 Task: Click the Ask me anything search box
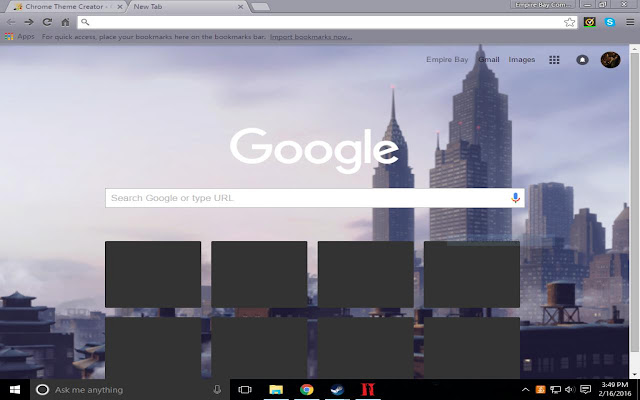[130, 390]
